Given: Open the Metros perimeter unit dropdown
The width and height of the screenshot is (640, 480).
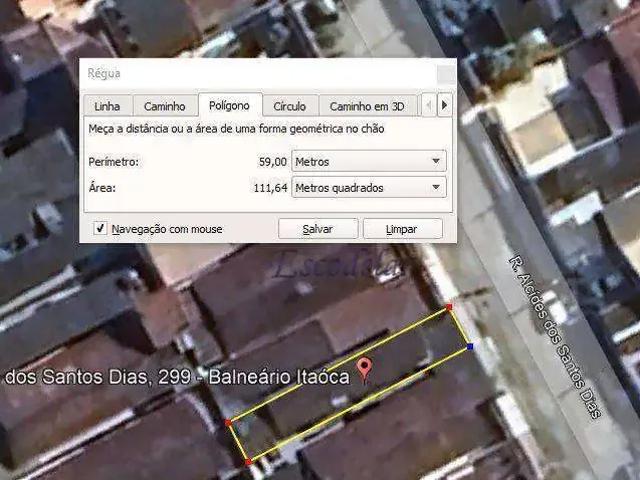Looking at the screenshot, I should [369, 161].
